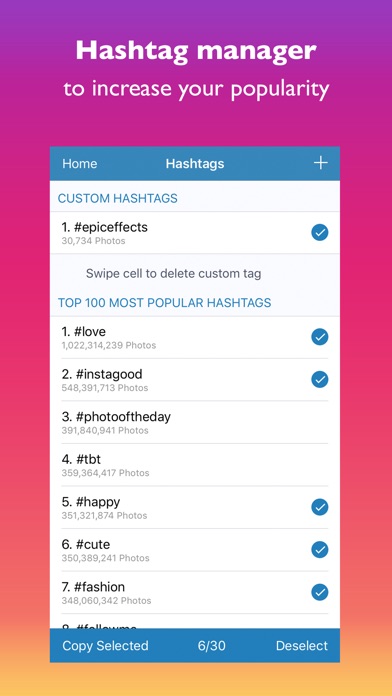Tap Deselect in bottom bar

302,645
